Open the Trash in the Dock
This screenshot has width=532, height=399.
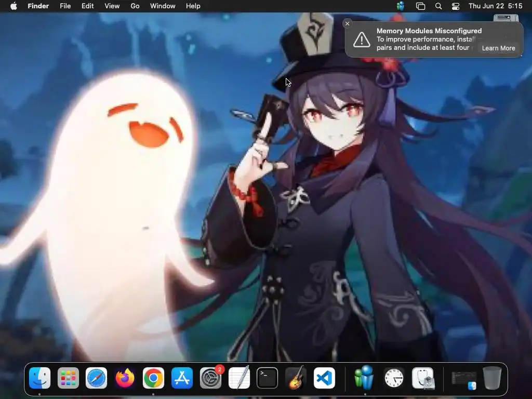[x=492, y=378]
